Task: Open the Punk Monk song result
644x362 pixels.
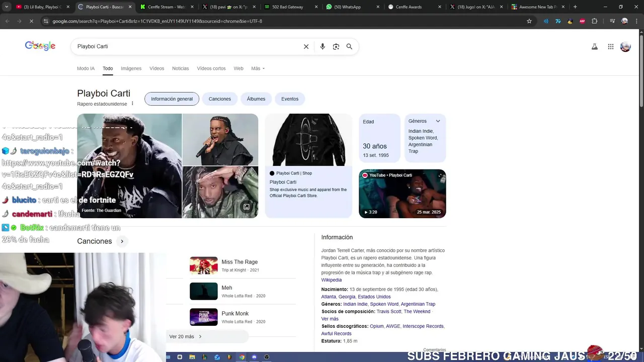Action: (243, 317)
